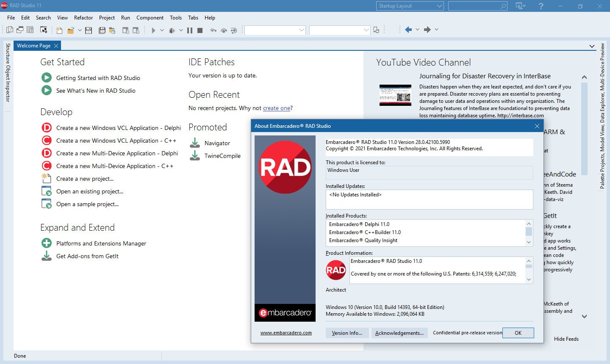Click the Version Info button

pos(347,333)
